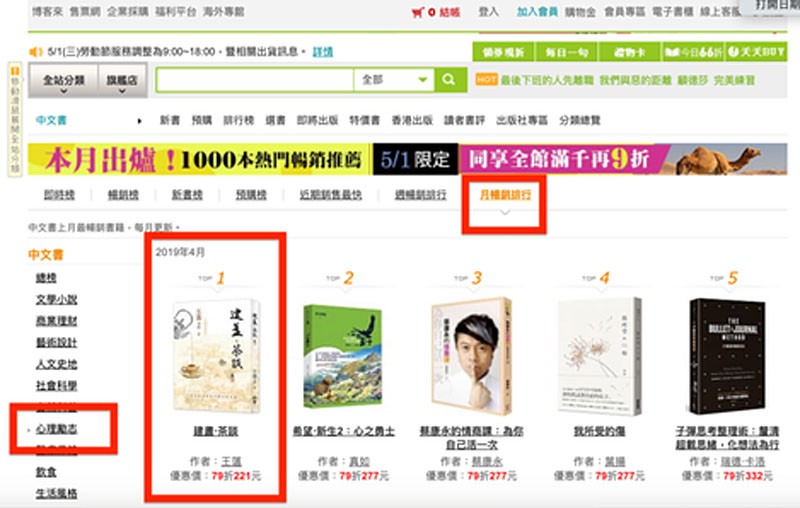Click the arrow beside 中文書
This screenshot has width=800, height=508.
pyautogui.click(x=139, y=121)
